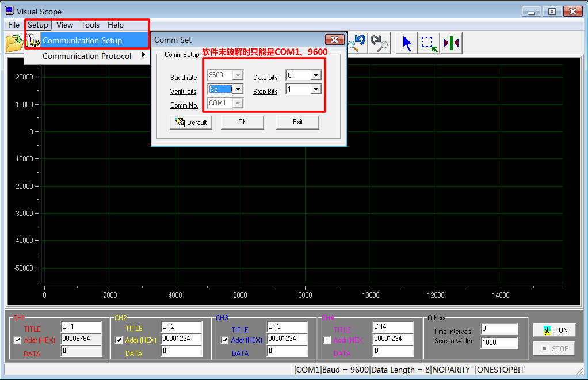The width and height of the screenshot is (588, 380).
Task: Open the Stop Bits dropdown
Action: 315,89
